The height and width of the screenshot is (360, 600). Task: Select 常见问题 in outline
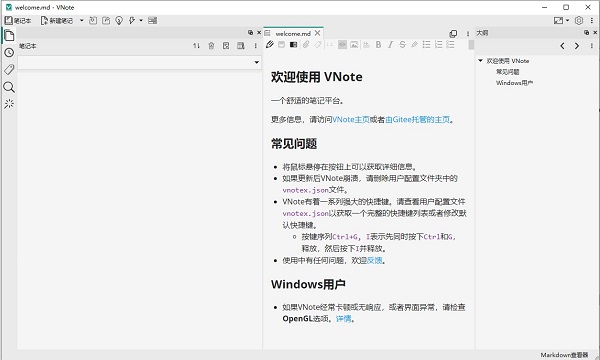coord(508,72)
